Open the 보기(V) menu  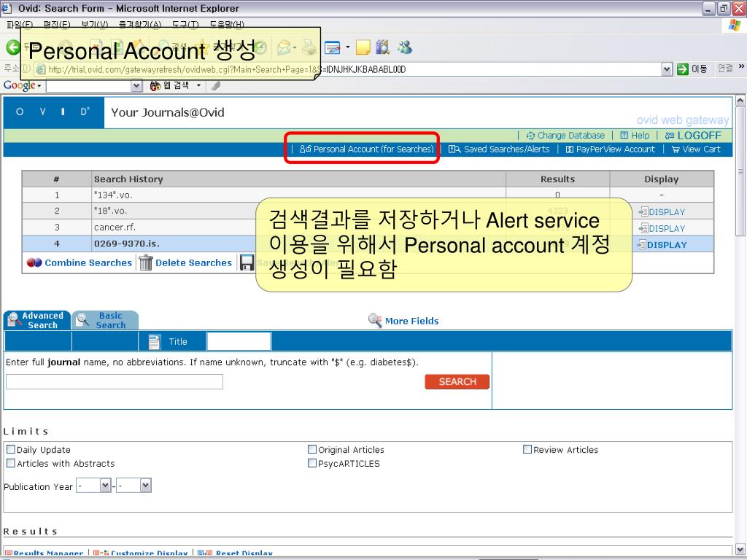(94, 25)
